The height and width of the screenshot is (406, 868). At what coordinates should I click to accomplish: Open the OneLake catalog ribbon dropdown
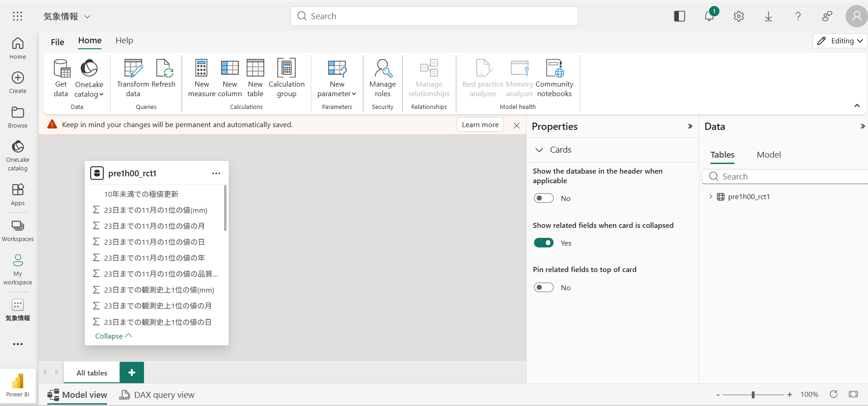click(x=89, y=78)
